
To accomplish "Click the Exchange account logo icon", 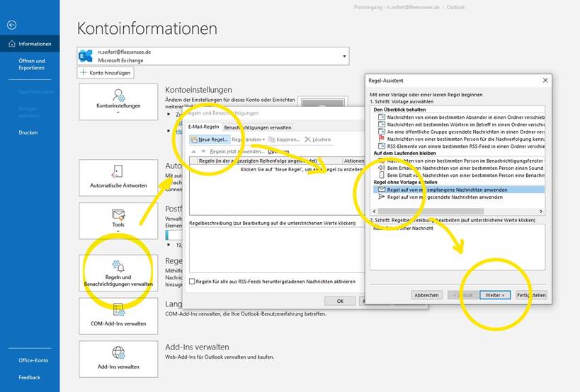I will (86, 56).
